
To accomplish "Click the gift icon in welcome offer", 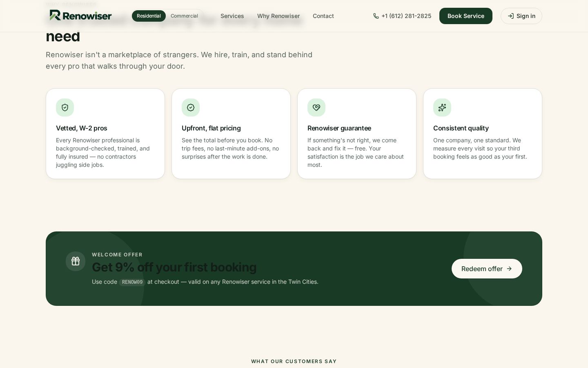I will [x=76, y=261].
